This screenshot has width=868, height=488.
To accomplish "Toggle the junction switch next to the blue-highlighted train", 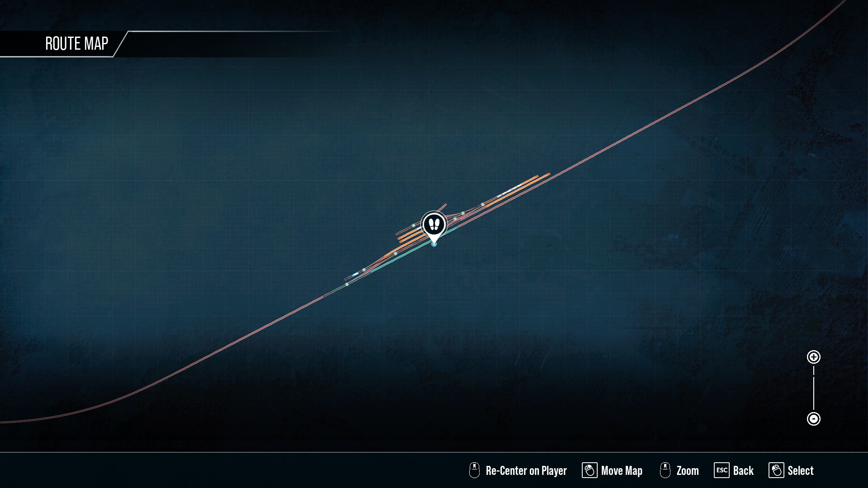I will [x=364, y=270].
